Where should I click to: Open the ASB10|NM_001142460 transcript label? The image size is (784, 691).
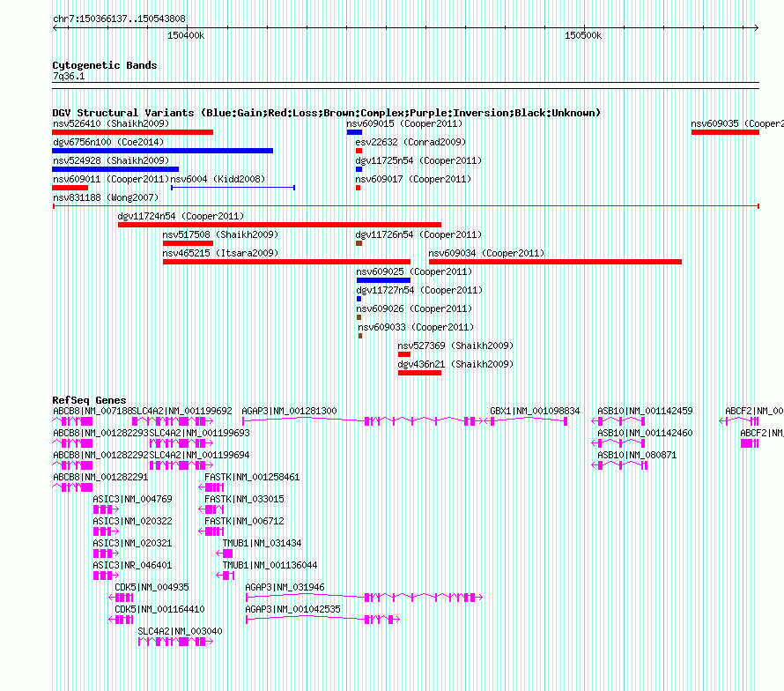(645, 433)
